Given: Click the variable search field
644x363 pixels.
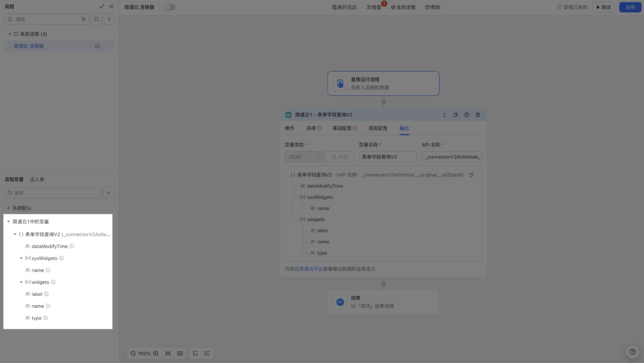Looking at the screenshot, I should [x=53, y=193].
